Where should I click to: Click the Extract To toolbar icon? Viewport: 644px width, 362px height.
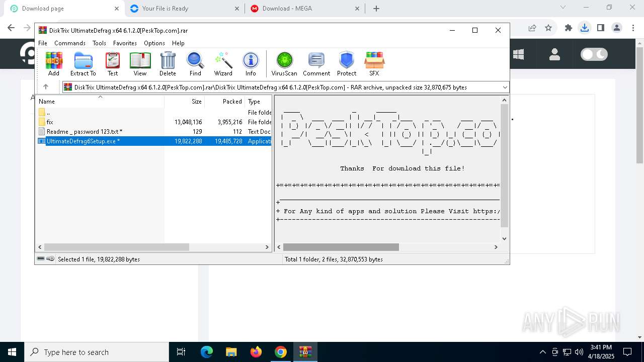pyautogui.click(x=83, y=64)
